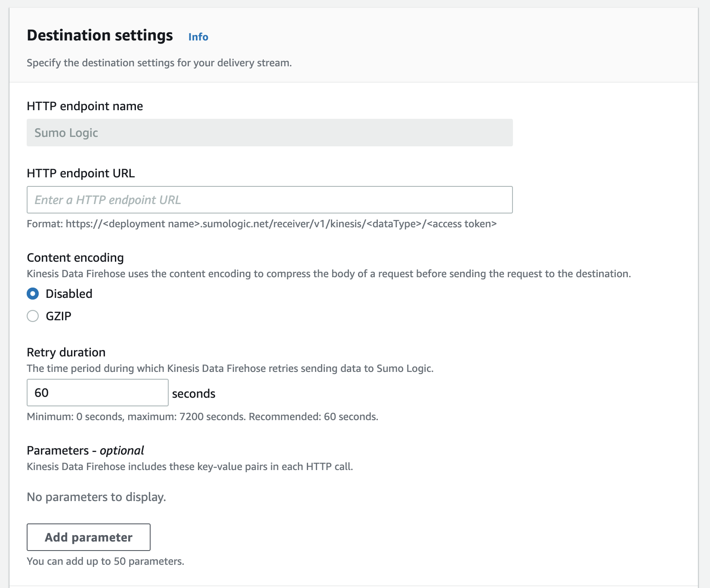Click the 'Retry duration' label
The width and height of the screenshot is (710, 588).
(66, 352)
